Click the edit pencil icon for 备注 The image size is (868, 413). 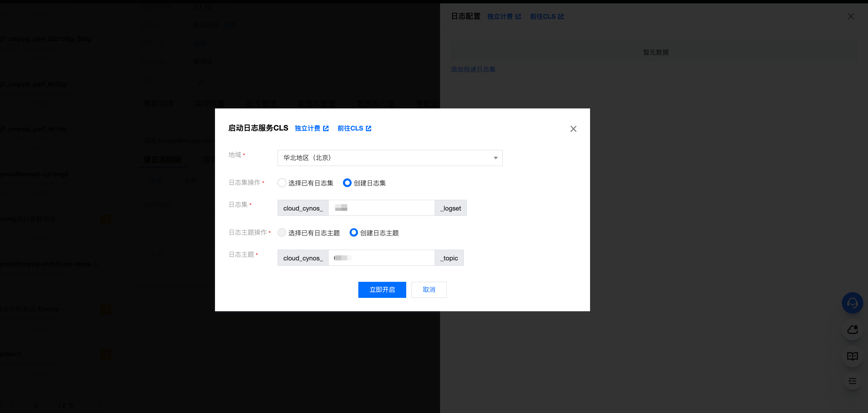point(200,81)
